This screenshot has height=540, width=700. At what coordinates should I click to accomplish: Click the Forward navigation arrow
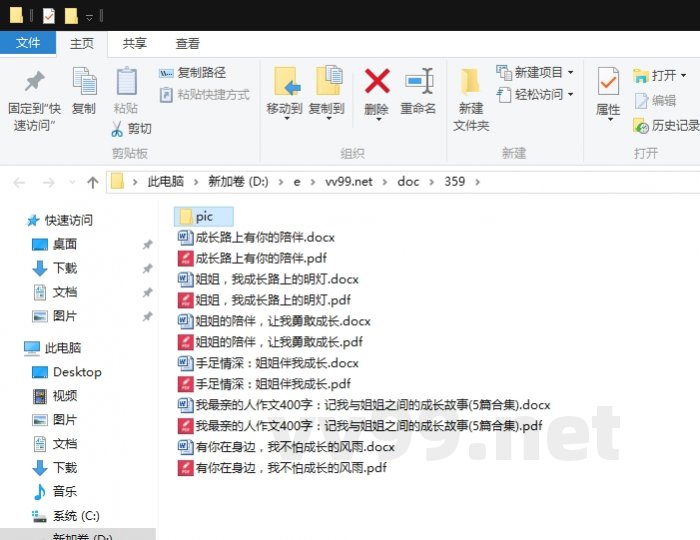(x=48, y=183)
